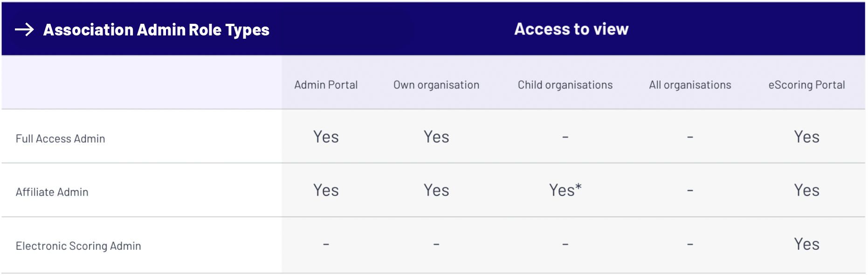Click Yes for Affiliate Admin Admin Portal
Viewport: 868px width, 275px height.
(x=326, y=190)
